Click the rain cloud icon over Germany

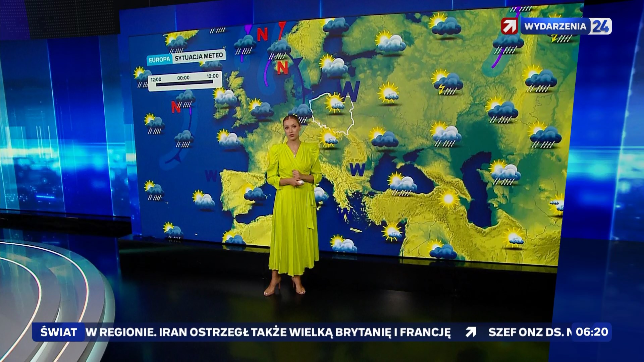point(301,113)
